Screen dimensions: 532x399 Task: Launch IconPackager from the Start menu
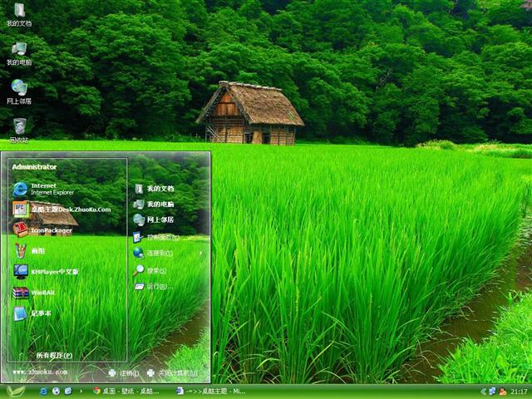pyautogui.click(x=42, y=230)
